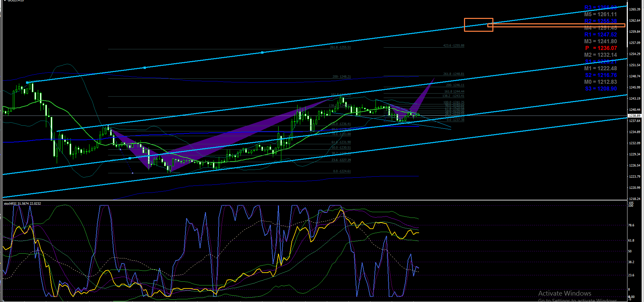Viewport: 644px width, 302px height.
Task: Click 1257.09 on the price axis
Action: pyautogui.click(x=635, y=43)
